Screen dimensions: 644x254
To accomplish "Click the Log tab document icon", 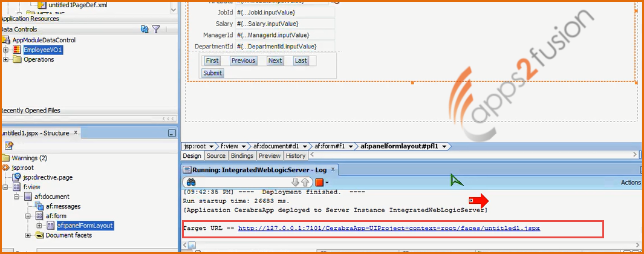I will coord(187,170).
